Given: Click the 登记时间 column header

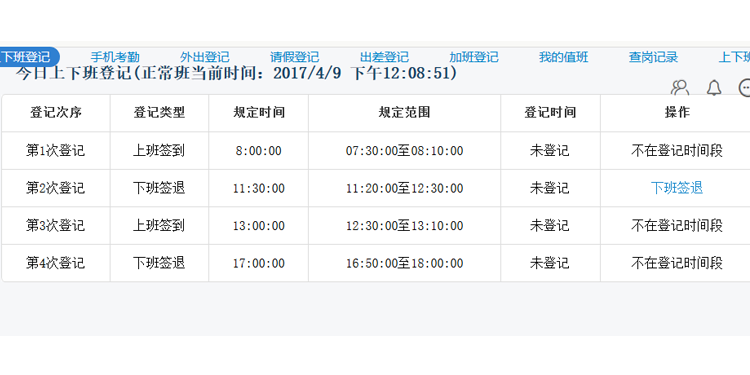Looking at the screenshot, I should (550, 113).
